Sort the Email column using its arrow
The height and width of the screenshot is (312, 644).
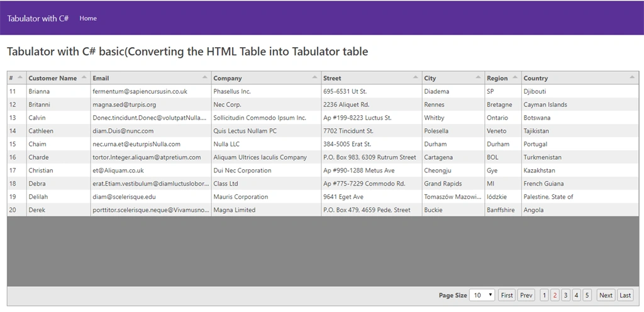coord(205,77)
